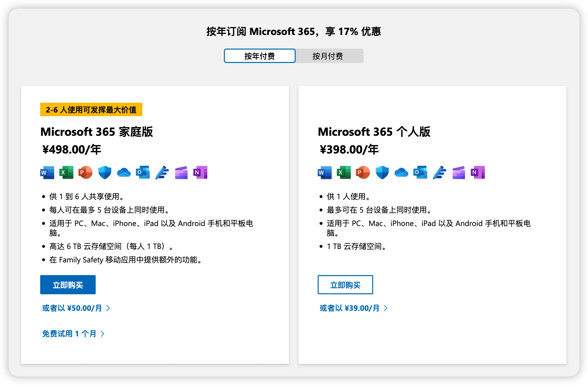Click the Microsoft 365 个人版 heading

point(374,132)
